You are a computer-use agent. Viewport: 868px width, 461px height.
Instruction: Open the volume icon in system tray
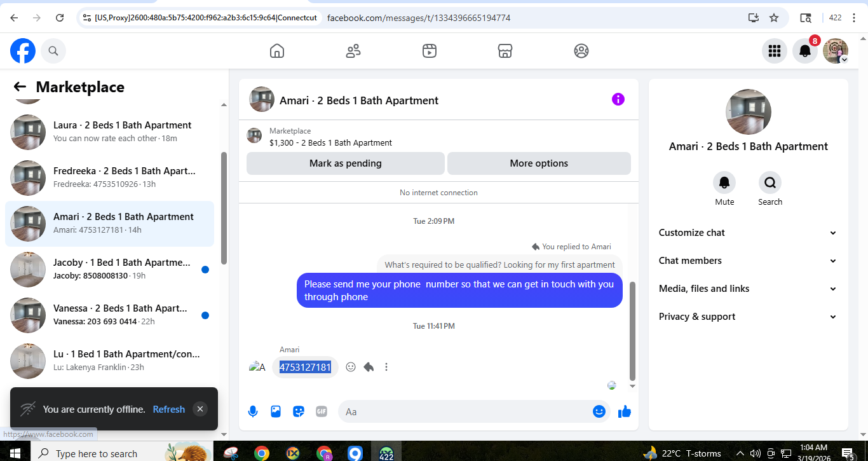click(x=755, y=453)
